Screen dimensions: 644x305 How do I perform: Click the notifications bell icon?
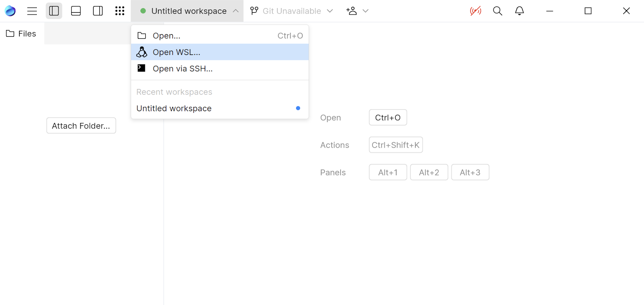tap(519, 11)
